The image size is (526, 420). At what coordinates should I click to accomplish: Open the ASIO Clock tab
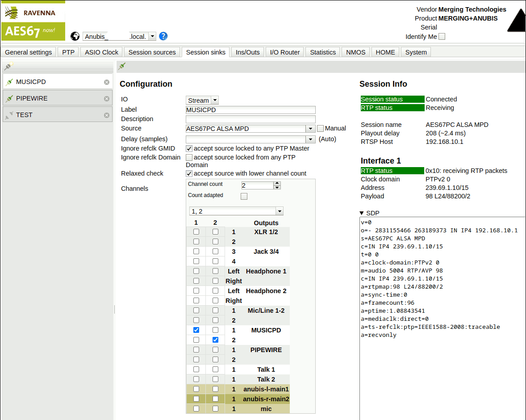[x=102, y=52]
